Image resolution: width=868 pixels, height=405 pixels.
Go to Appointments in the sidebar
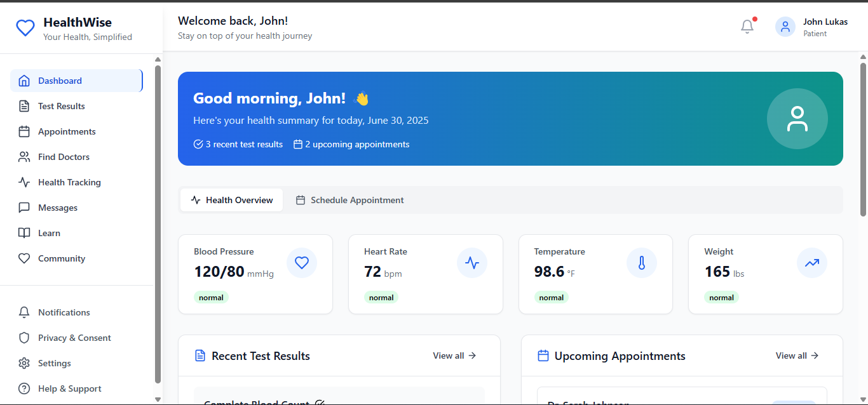[x=76, y=131]
